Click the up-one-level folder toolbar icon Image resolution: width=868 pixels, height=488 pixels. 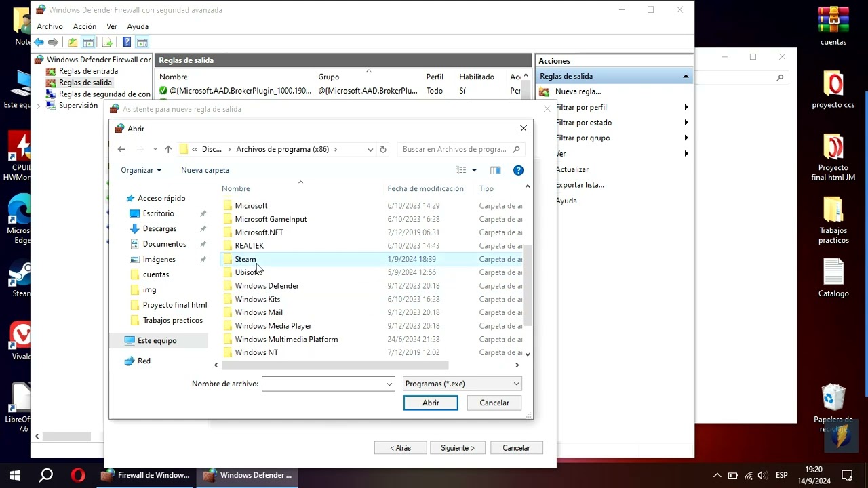point(73,43)
